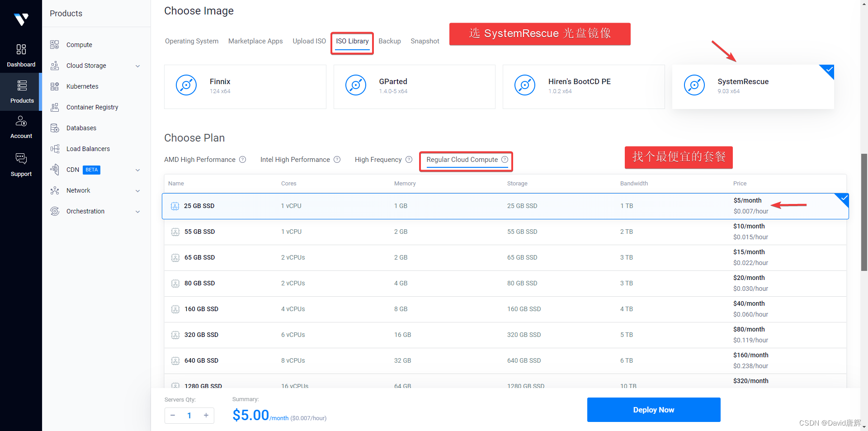Decrease server quantity with minus button
This screenshot has width=868, height=431.
point(173,415)
